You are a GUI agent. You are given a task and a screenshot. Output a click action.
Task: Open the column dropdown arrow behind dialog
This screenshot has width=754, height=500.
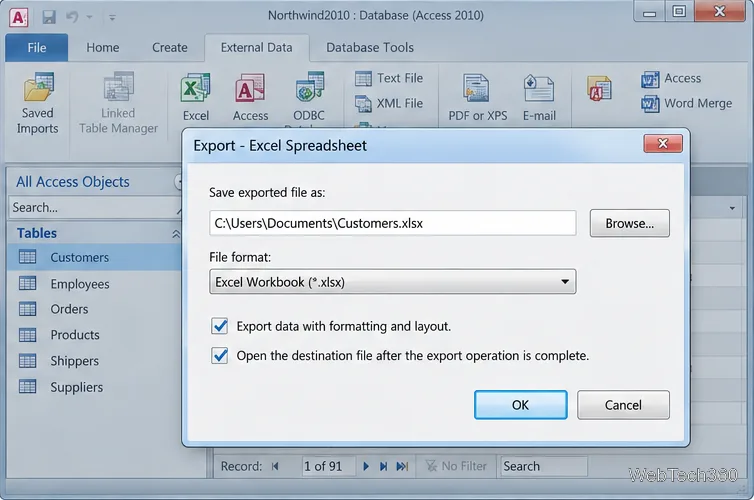click(732, 208)
